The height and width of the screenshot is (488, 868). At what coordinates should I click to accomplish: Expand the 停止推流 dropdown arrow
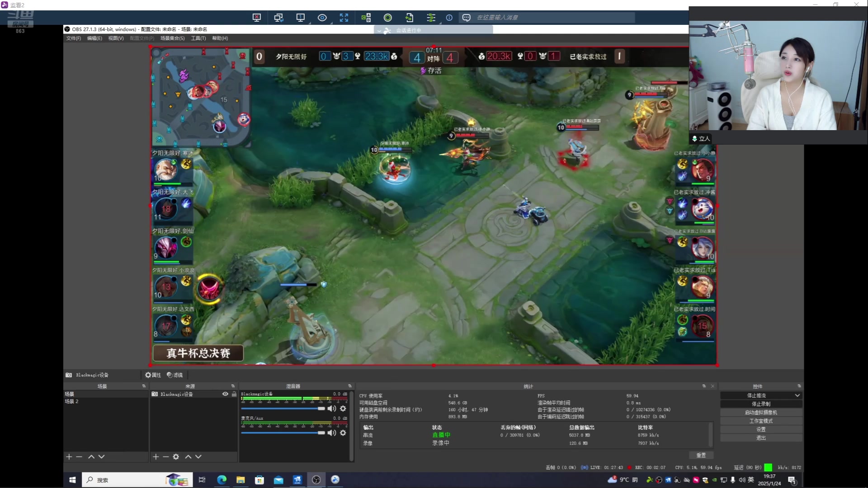coord(797,396)
